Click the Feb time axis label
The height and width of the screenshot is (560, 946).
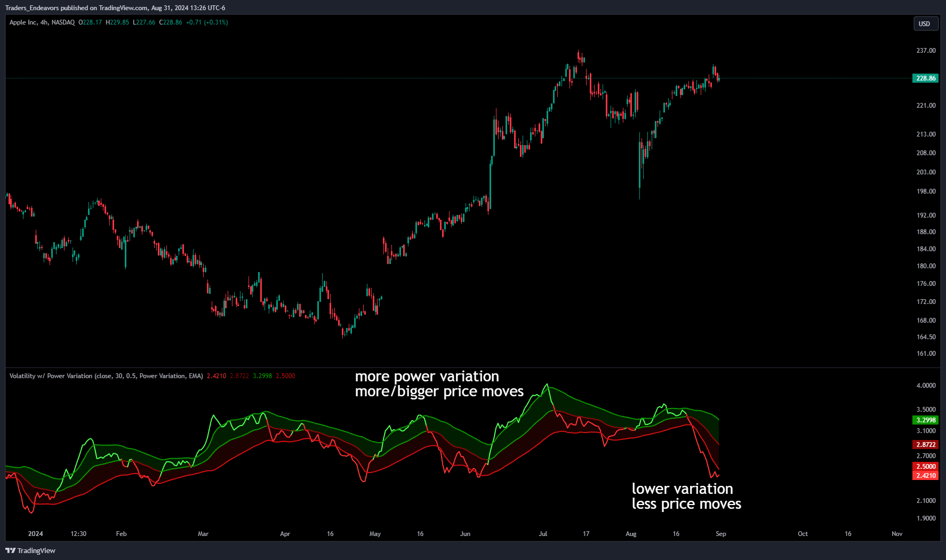[x=121, y=534]
